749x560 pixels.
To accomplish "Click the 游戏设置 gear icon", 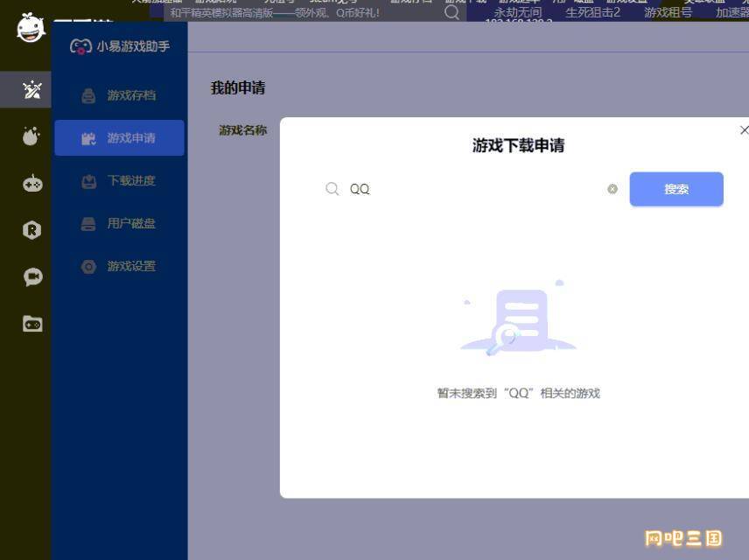I will click(x=88, y=267).
